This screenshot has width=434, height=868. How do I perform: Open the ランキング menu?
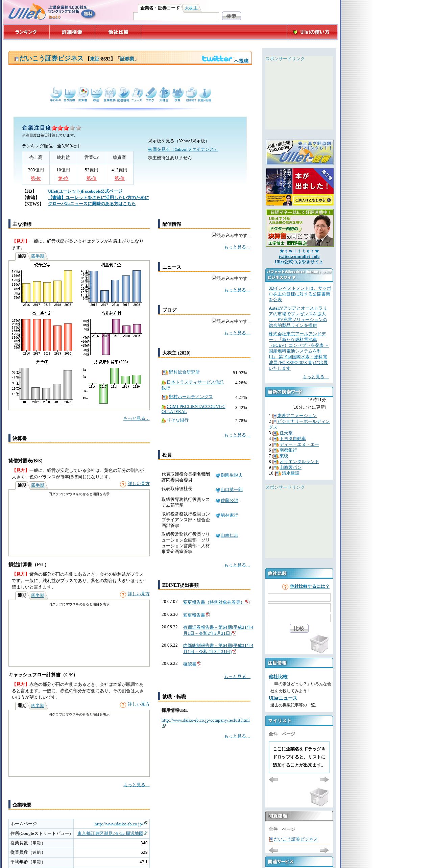click(x=26, y=32)
